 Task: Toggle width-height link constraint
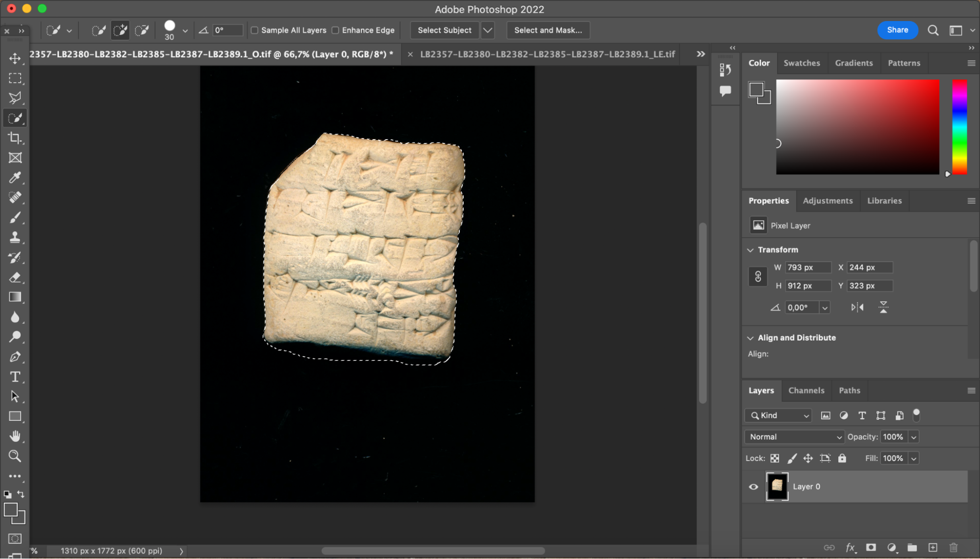[758, 277]
